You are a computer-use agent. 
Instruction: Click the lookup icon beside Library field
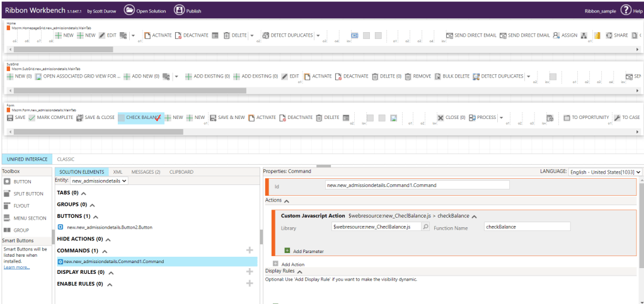(425, 227)
